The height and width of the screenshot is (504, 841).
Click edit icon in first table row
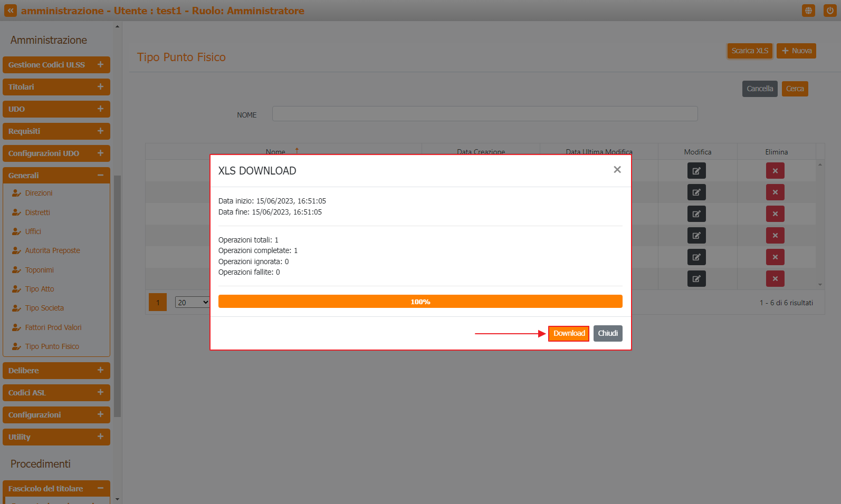point(696,171)
